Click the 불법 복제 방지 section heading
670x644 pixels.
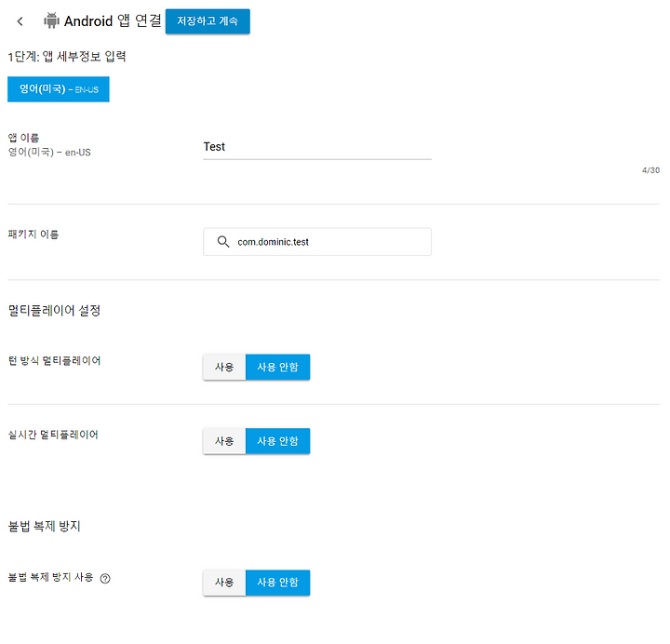(45, 526)
